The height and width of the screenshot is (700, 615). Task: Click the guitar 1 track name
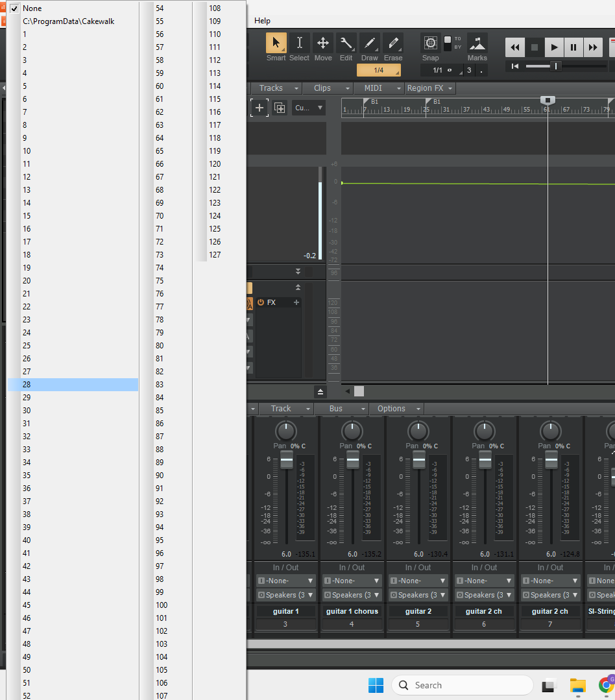pos(285,611)
